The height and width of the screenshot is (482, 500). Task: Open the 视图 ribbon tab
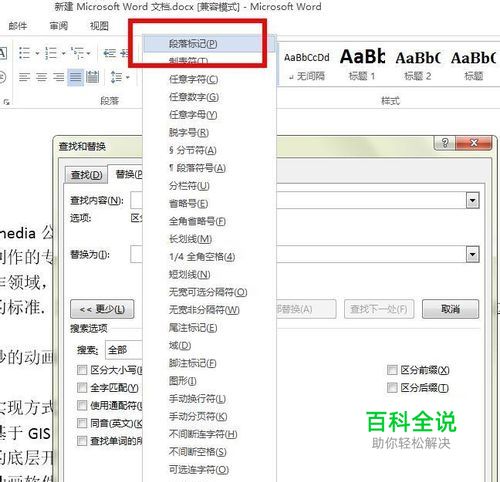coord(99,26)
